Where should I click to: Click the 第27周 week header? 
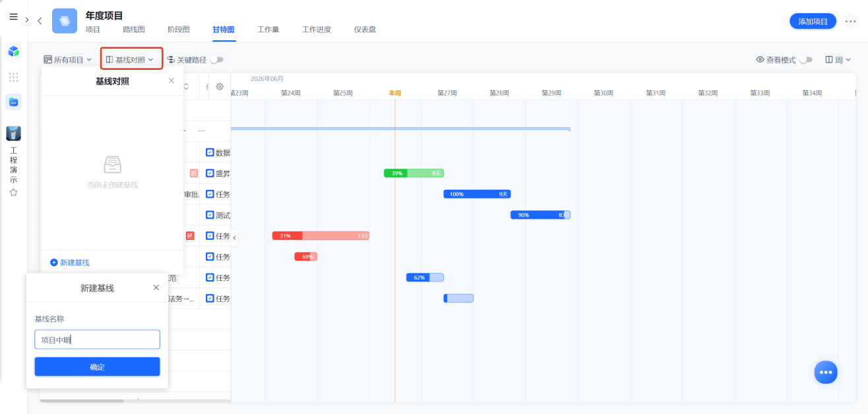pos(447,93)
